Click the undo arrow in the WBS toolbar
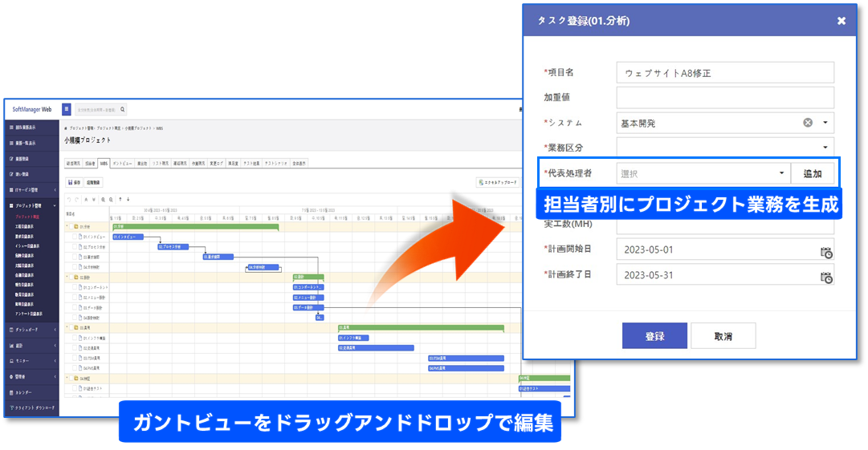This screenshot has height=450, width=868. pyautogui.click(x=69, y=199)
